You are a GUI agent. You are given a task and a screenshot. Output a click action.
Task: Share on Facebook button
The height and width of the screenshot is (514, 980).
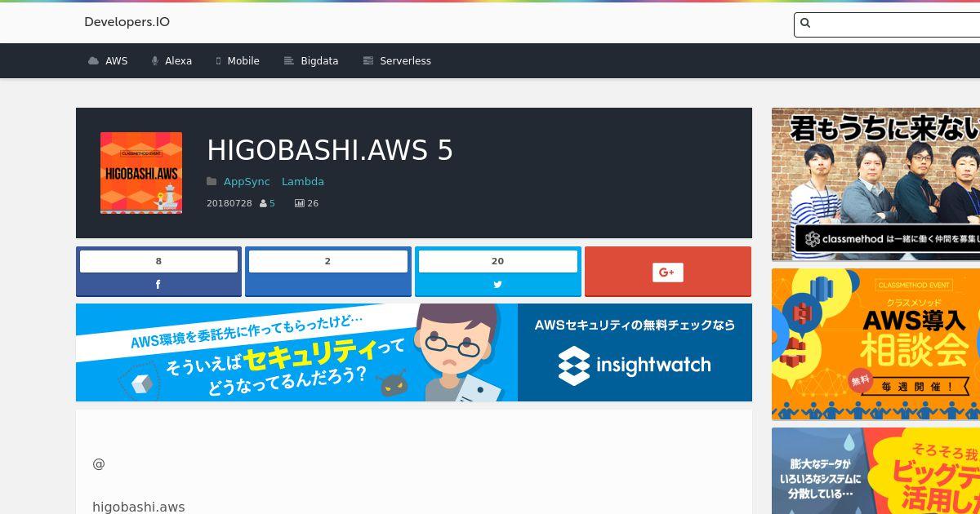[158, 285]
